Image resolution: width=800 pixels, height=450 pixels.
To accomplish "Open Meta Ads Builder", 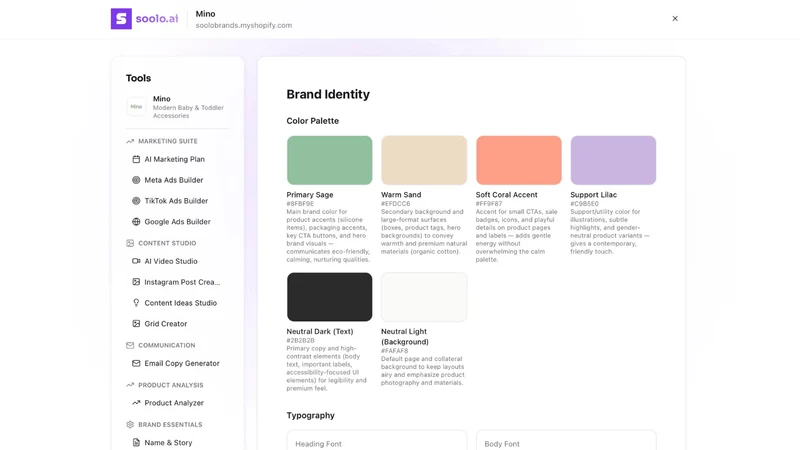I will [x=173, y=180].
